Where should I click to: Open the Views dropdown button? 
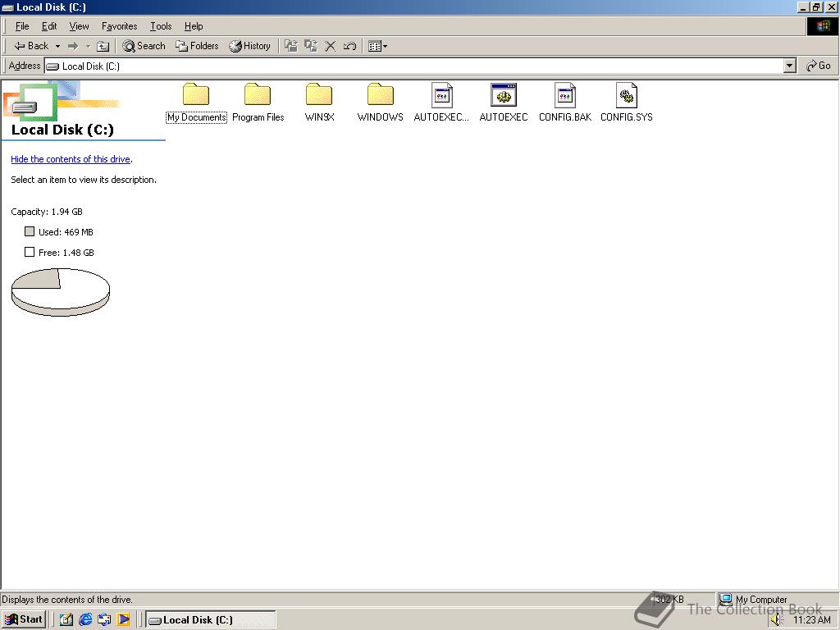click(x=377, y=46)
